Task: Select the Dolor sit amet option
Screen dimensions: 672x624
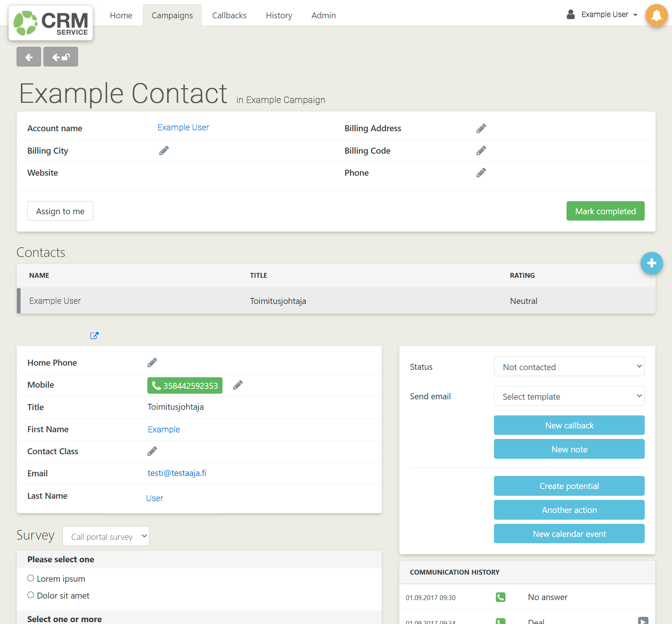Action: coord(31,594)
